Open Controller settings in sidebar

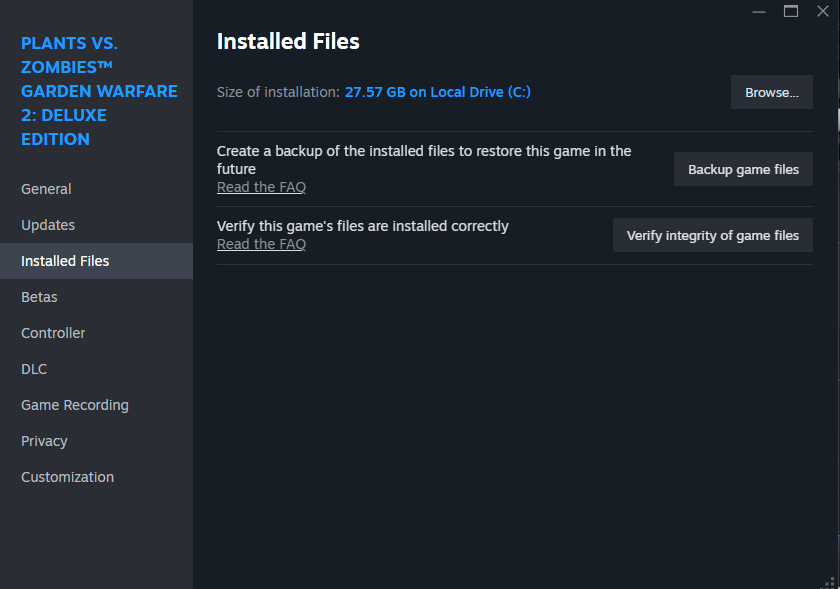53,333
